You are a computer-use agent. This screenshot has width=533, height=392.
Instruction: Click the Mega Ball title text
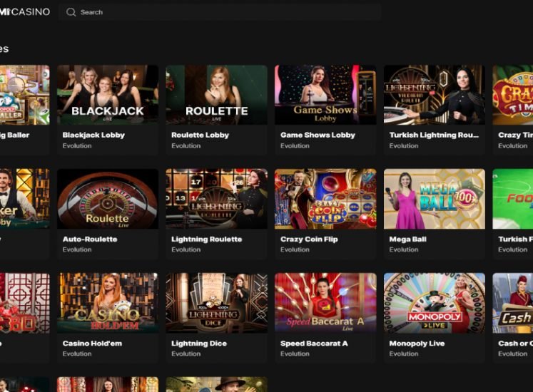[407, 239]
